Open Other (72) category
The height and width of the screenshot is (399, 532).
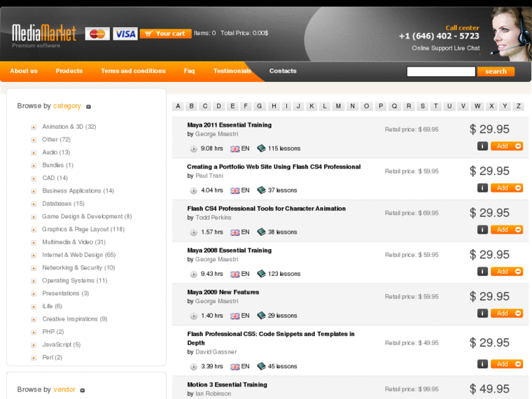point(56,140)
